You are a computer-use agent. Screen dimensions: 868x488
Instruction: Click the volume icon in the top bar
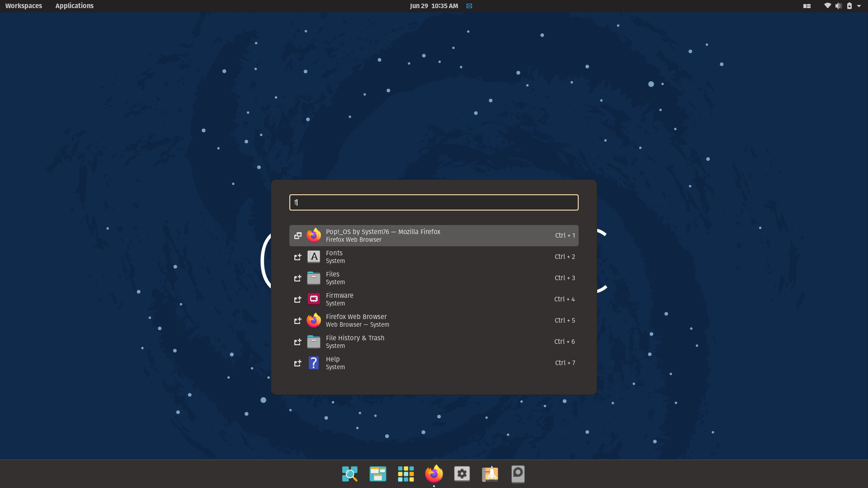pyautogui.click(x=838, y=6)
